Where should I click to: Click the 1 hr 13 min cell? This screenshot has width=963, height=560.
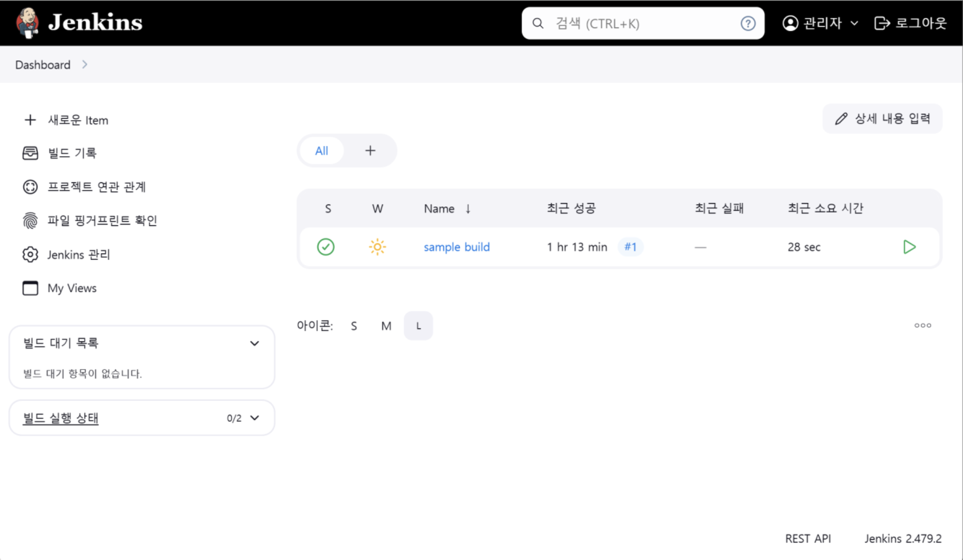coord(577,247)
